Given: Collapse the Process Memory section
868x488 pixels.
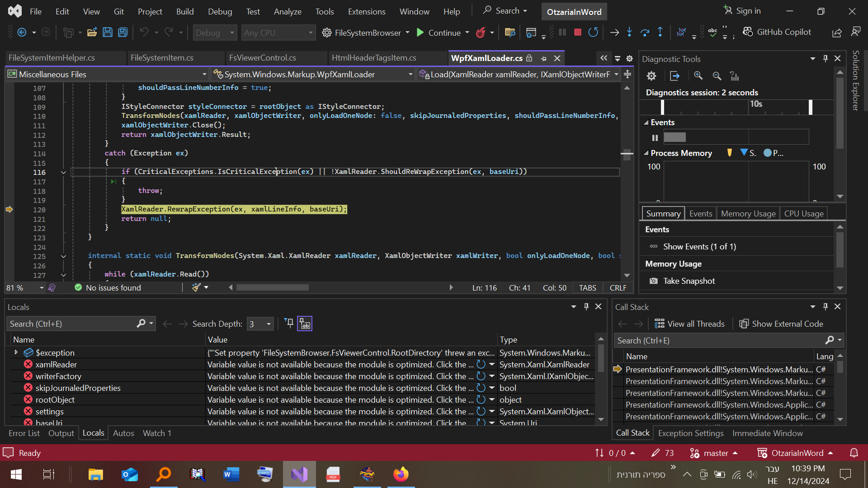Looking at the screenshot, I should click(x=646, y=153).
